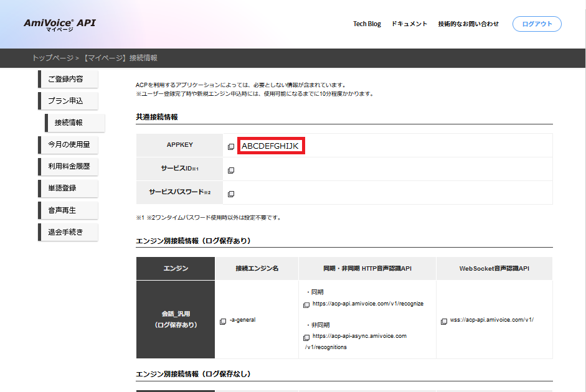Open 退会手続き in the sidebar
The width and height of the screenshot is (586, 392).
(x=68, y=232)
